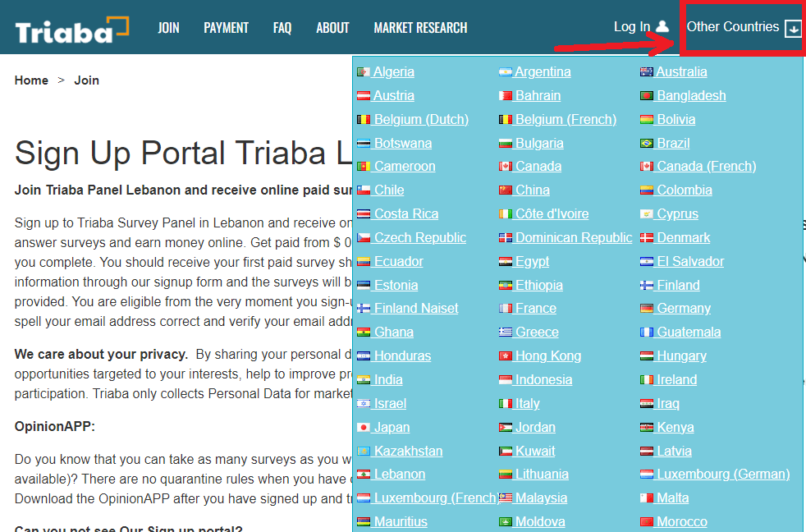Click the Other Countries download arrow icon
The width and height of the screenshot is (806, 532).
click(793, 29)
